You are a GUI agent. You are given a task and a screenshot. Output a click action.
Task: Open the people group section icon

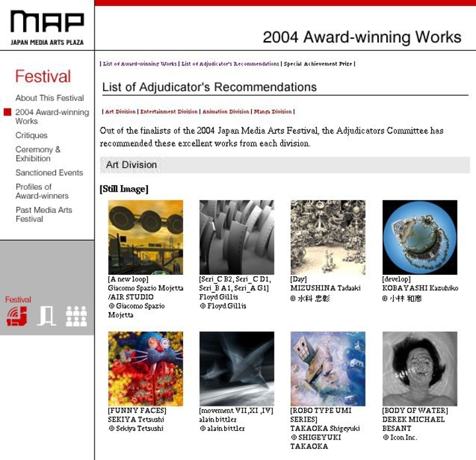76,316
